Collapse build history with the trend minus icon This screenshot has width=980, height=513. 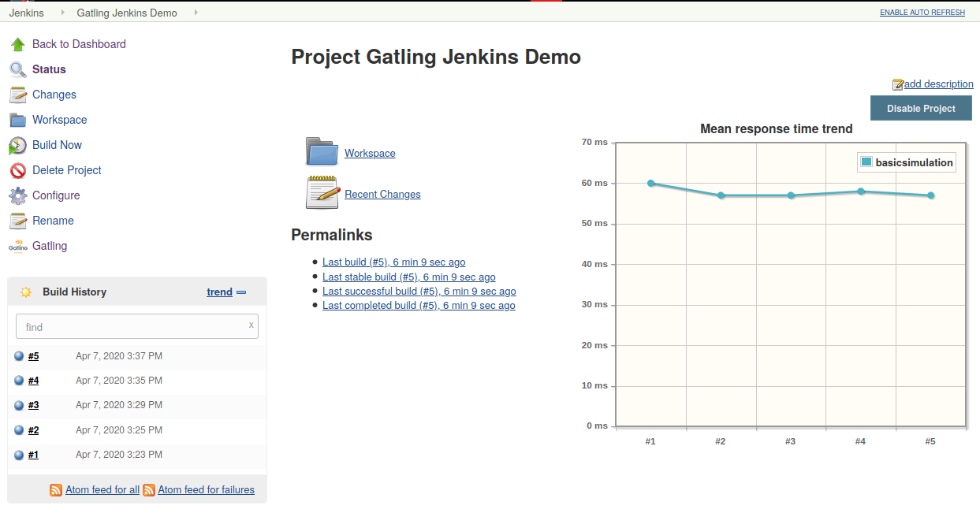pyautogui.click(x=241, y=292)
